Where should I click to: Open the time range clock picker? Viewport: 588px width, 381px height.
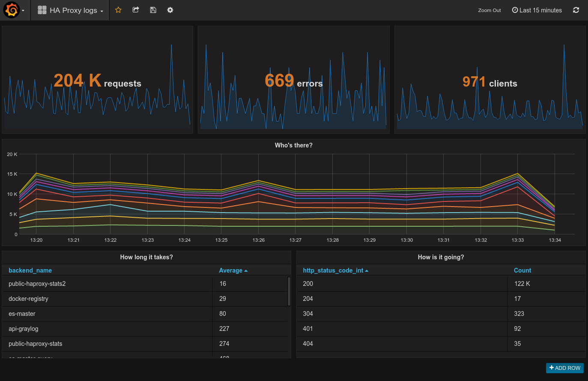pyautogui.click(x=515, y=10)
